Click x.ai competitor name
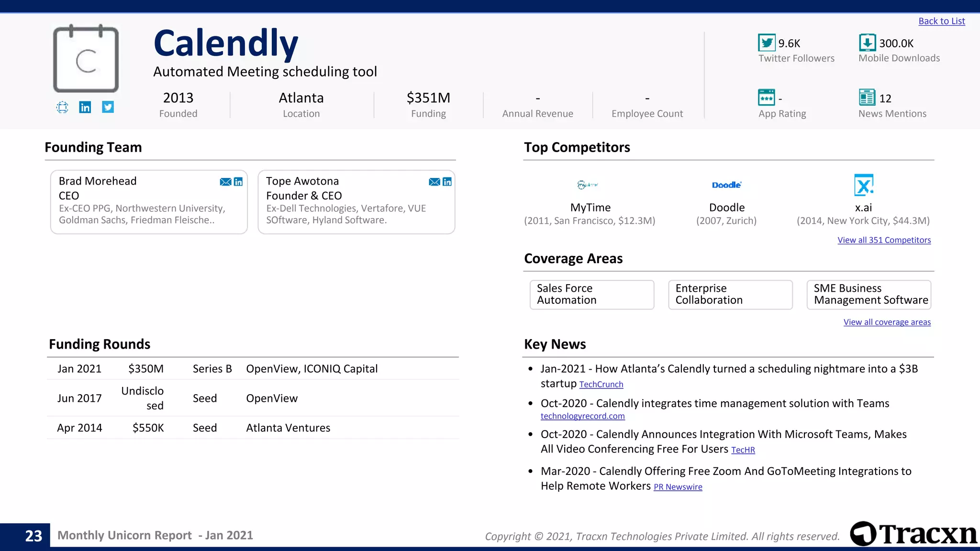The image size is (980, 551). click(x=863, y=208)
